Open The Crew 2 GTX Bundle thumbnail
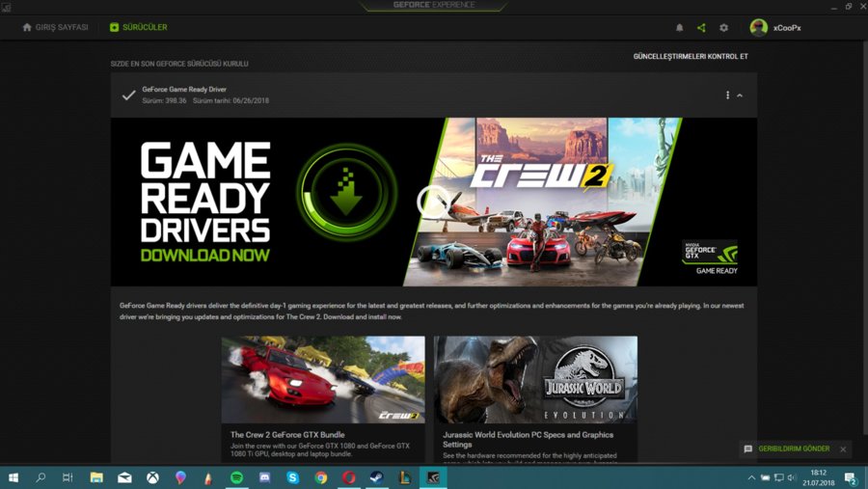Image resolution: width=868 pixels, height=489 pixels. point(323,379)
